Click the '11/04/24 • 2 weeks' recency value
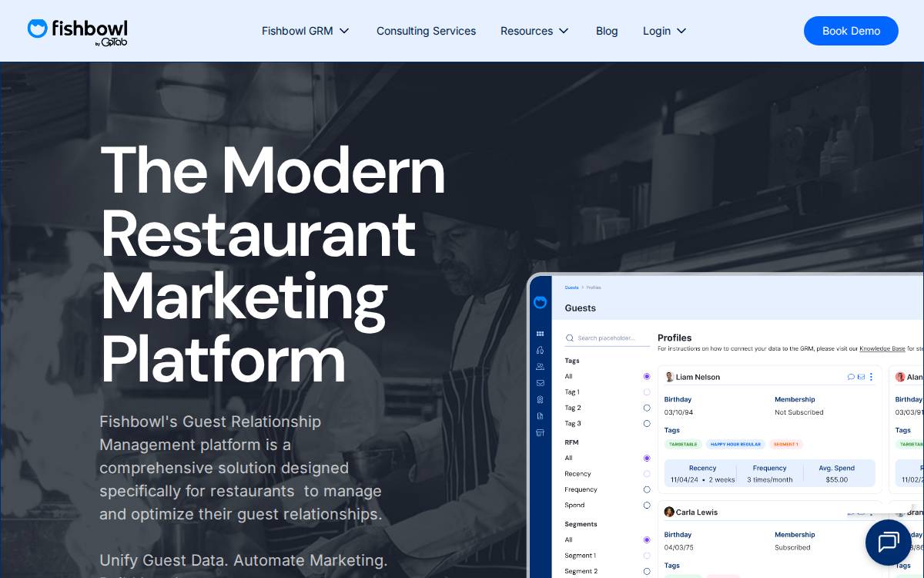Viewport: 924px width, 578px height. [x=702, y=479]
